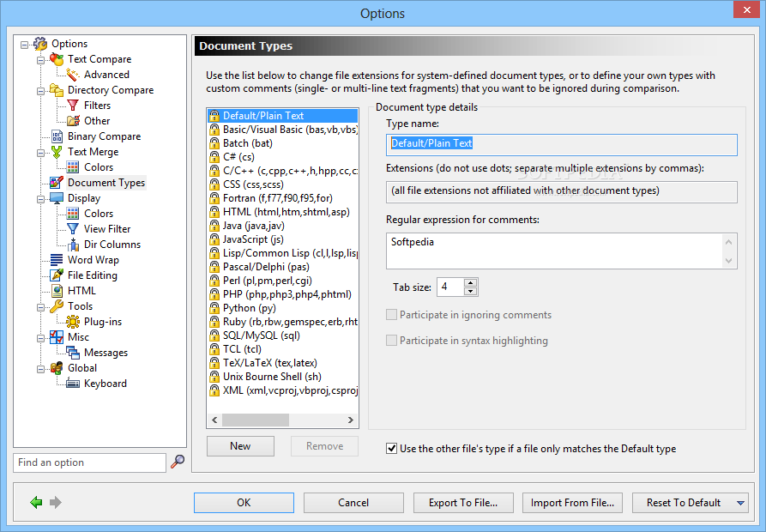Select HTML (html,htm,shtml,asp) list entry

coord(282,212)
